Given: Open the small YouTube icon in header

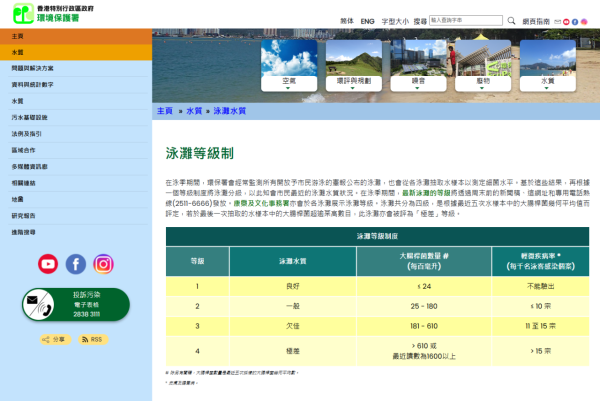Looking at the screenshot, I should [566, 22].
